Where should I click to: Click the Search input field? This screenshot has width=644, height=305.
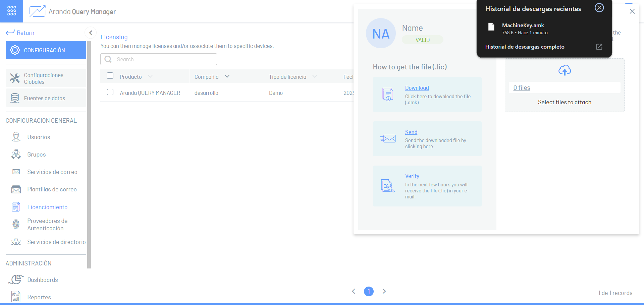click(x=164, y=59)
